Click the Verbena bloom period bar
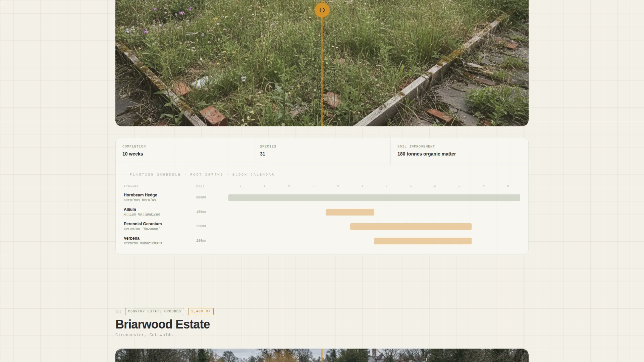Image resolution: width=644 pixels, height=362 pixels. pyautogui.click(x=423, y=241)
